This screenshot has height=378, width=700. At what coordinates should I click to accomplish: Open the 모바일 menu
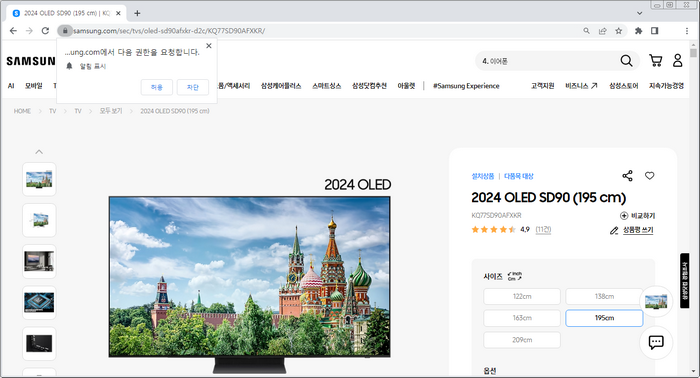click(33, 86)
